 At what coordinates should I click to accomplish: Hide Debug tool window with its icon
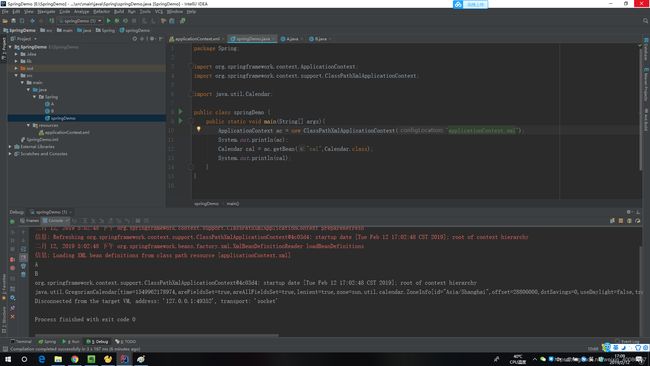[x=638, y=212]
